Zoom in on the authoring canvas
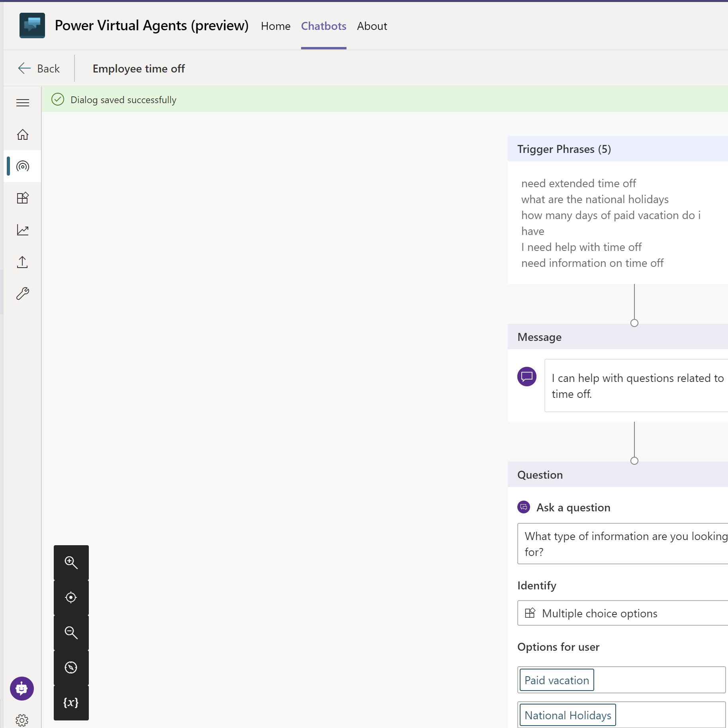Image resolution: width=728 pixels, height=728 pixels. (x=71, y=562)
